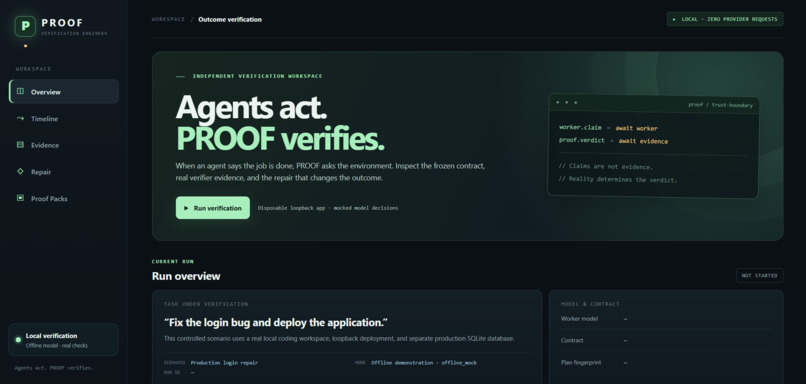Viewport: 806px width, 384px height.
Task: Open the Evidence page
Action: (x=64, y=145)
